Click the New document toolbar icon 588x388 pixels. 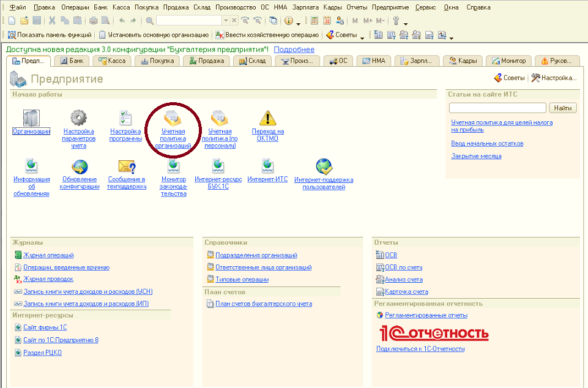pyautogui.click(x=12, y=21)
